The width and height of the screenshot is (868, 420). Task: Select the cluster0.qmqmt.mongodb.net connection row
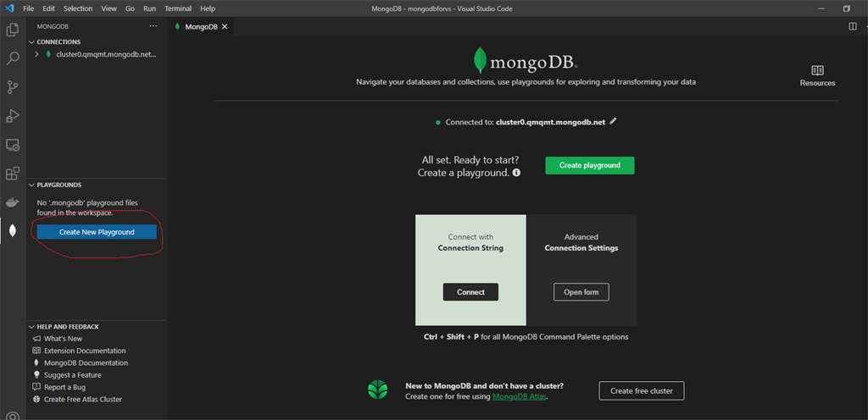[x=97, y=54]
